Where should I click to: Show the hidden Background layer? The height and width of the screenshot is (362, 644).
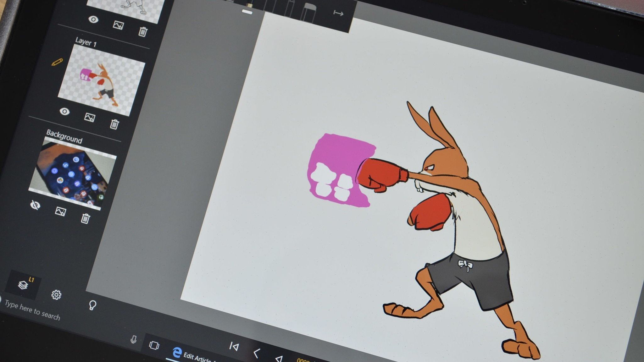[35, 205]
